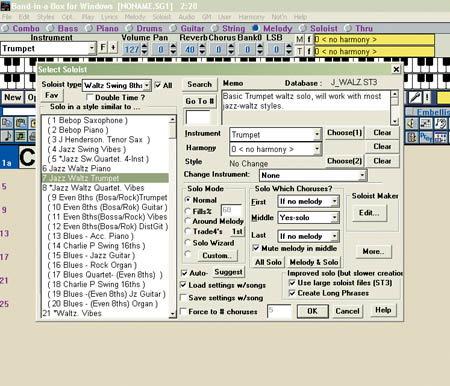Open the File menu
This screenshot has width=450, height=386.
click(7, 17)
